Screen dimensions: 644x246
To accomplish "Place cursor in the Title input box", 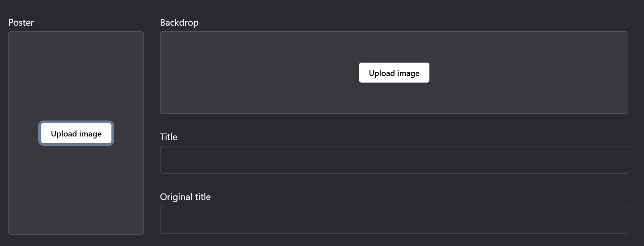I will (394, 160).
